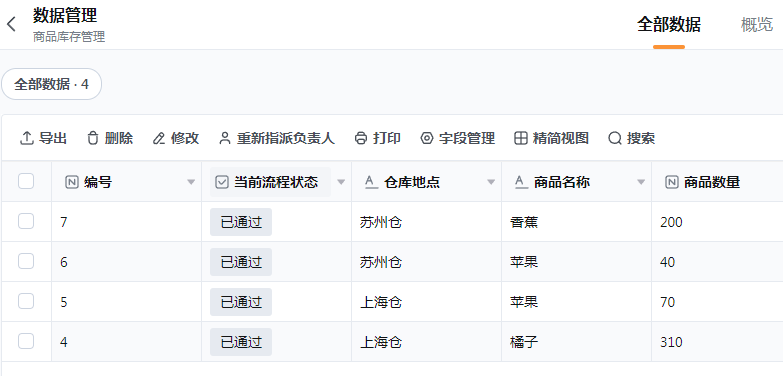Click the quantity value 40
Screen dimensions: 783x376
tap(668, 262)
